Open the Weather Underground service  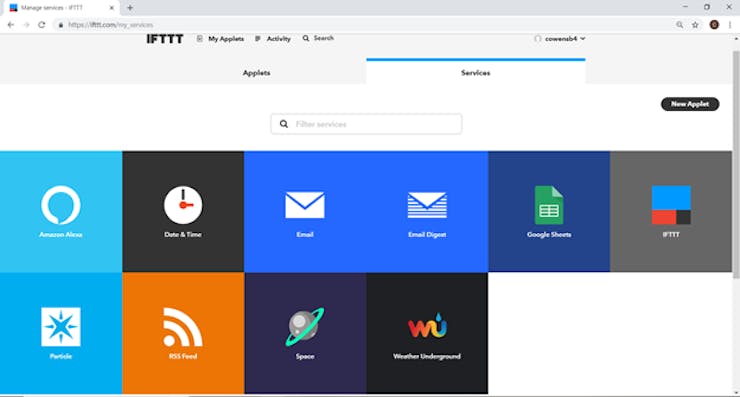point(427,333)
